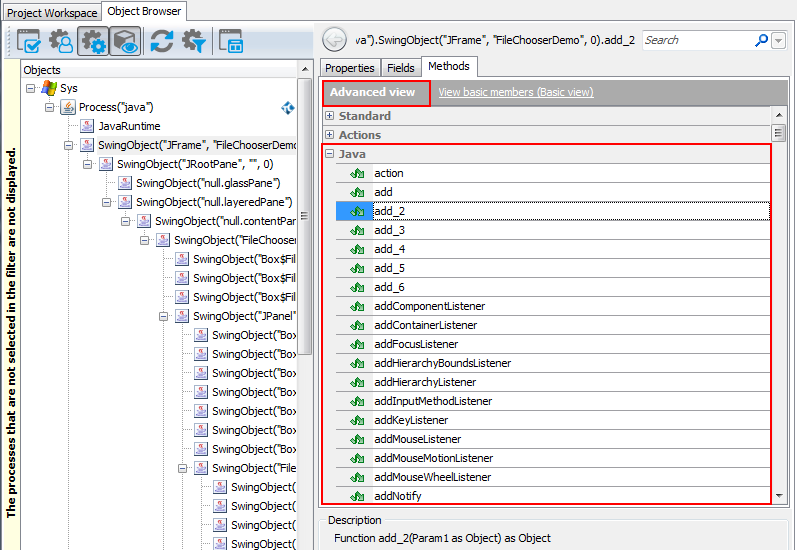Click the gear with funnel filter icon
The width and height of the screenshot is (797, 550).
(192, 41)
